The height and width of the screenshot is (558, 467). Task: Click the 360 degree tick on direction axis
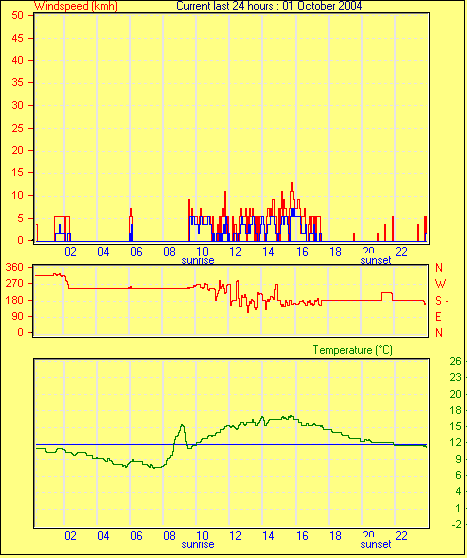[x=15, y=267]
